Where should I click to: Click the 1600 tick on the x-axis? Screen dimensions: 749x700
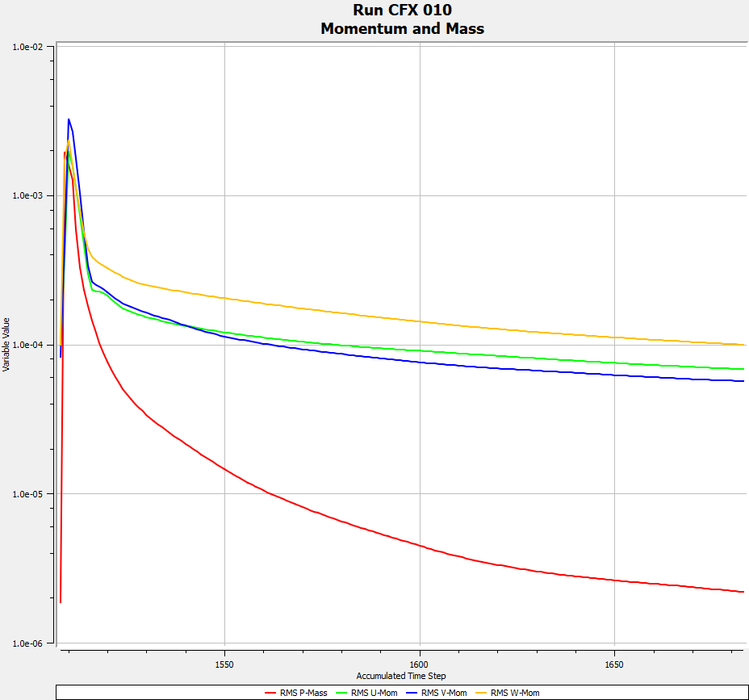point(420,664)
